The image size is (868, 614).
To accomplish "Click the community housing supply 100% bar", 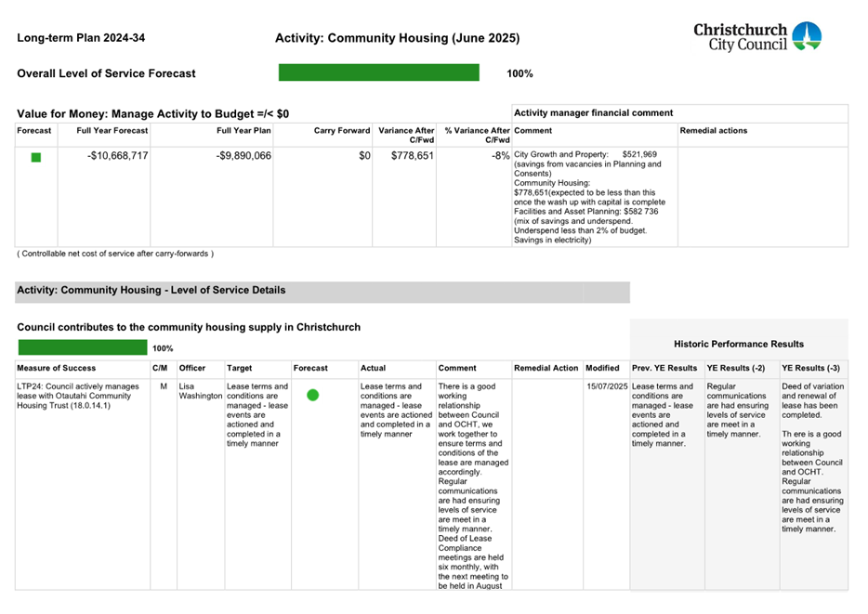I will tap(82, 347).
